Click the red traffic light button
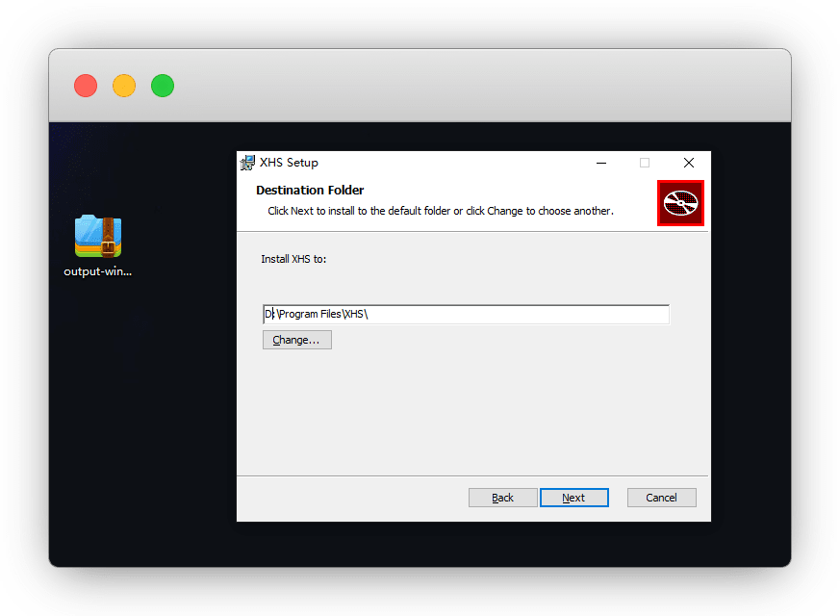The height and width of the screenshot is (616, 840). pyautogui.click(x=86, y=86)
